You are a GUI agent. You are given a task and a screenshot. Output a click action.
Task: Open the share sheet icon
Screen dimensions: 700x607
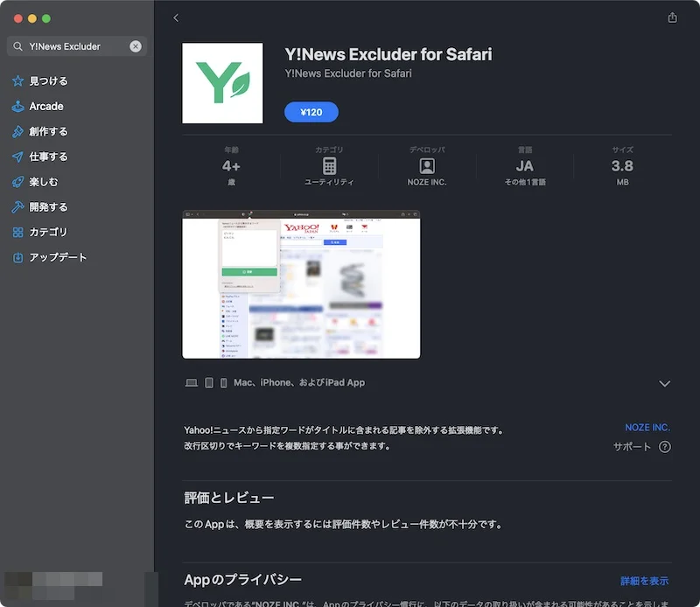pos(672,18)
